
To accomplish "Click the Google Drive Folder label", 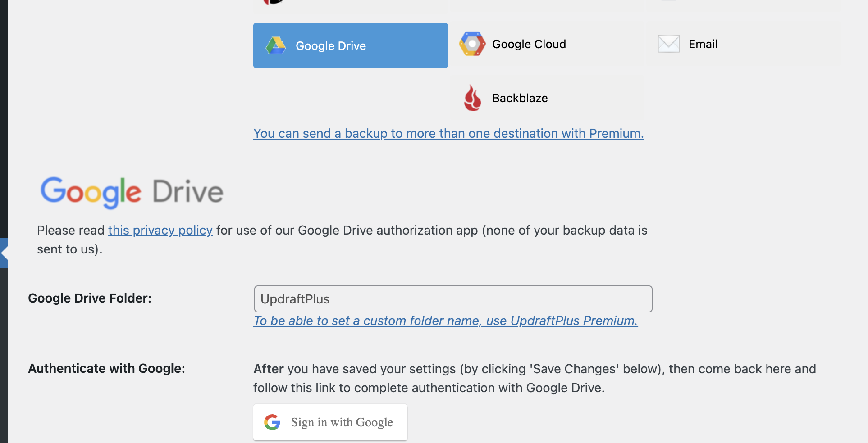I will (90, 298).
